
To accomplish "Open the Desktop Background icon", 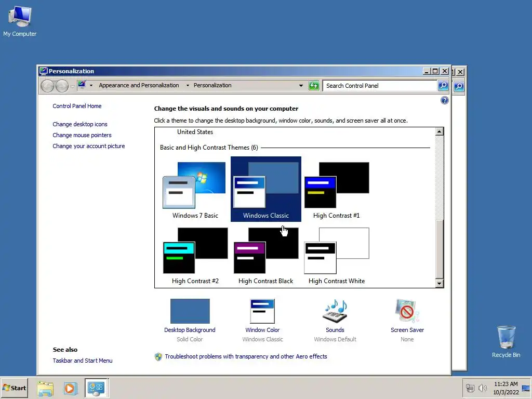I will pos(190,311).
